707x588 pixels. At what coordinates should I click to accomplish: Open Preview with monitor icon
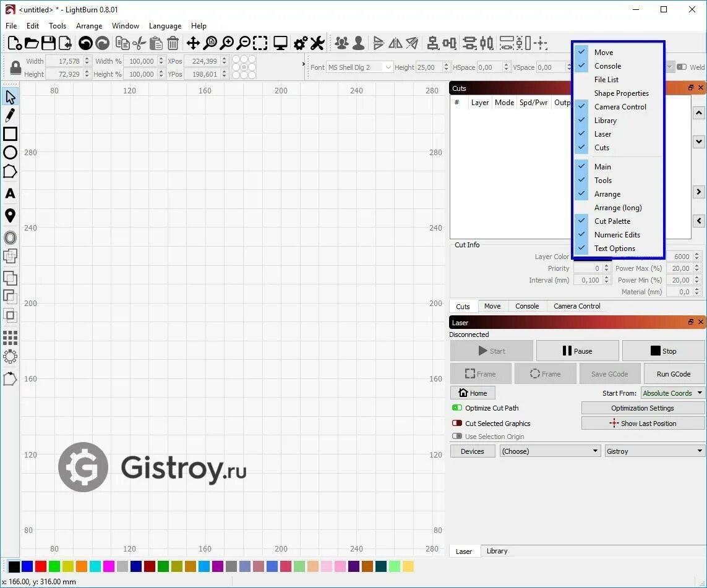280,43
